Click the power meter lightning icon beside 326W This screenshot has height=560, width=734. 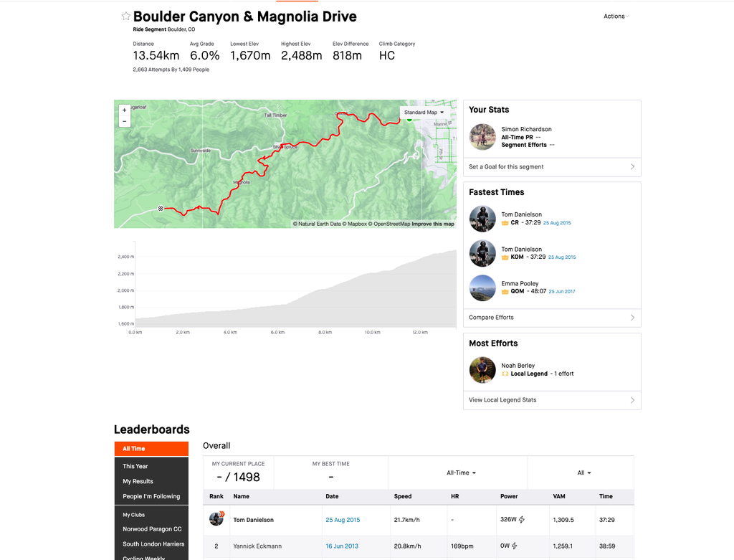pyautogui.click(x=522, y=519)
